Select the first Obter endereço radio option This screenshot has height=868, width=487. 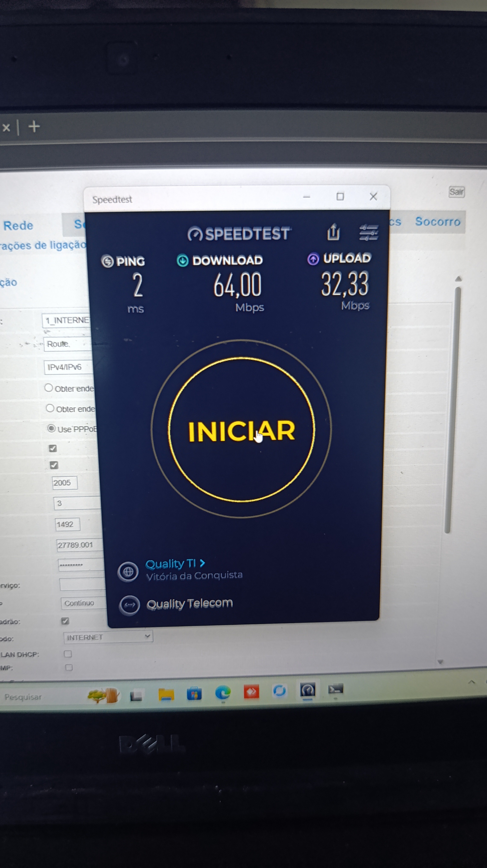(49, 388)
